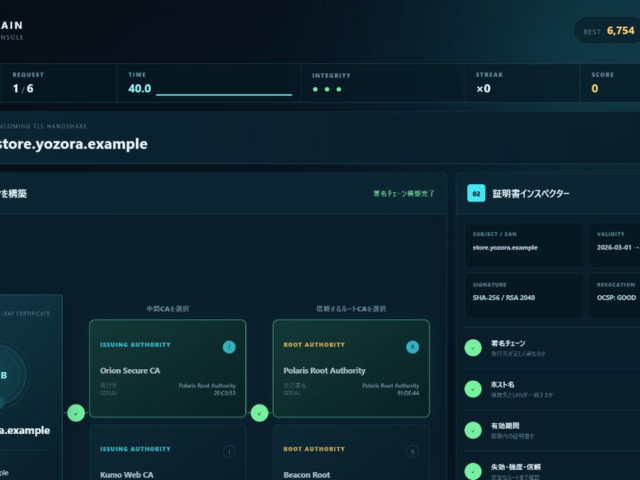Click the ホスト名 green check icon
This screenshot has height=480, width=640.
tap(473, 389)
